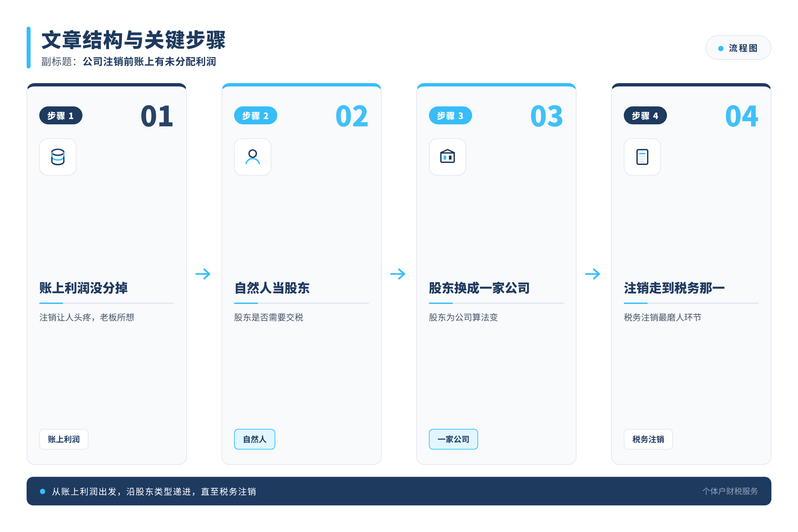Select the 步骤 3 badge
This screenshot has height=532, width=798.
(x=450, y=116)
